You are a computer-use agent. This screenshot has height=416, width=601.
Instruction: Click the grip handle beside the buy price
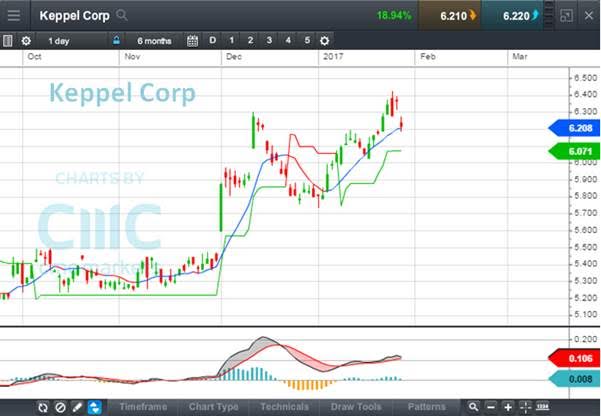[x=549, y=14]
